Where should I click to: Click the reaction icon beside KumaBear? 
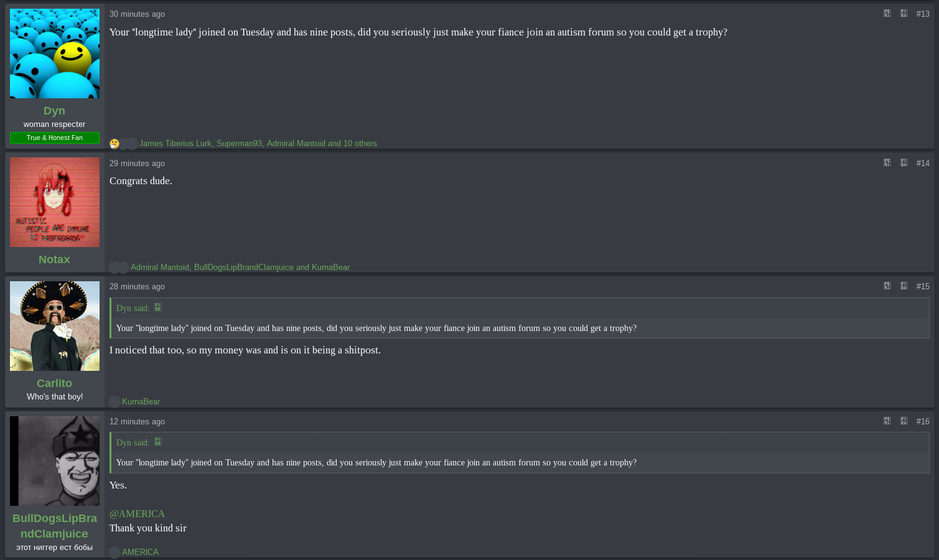click(x=114, y=402)
